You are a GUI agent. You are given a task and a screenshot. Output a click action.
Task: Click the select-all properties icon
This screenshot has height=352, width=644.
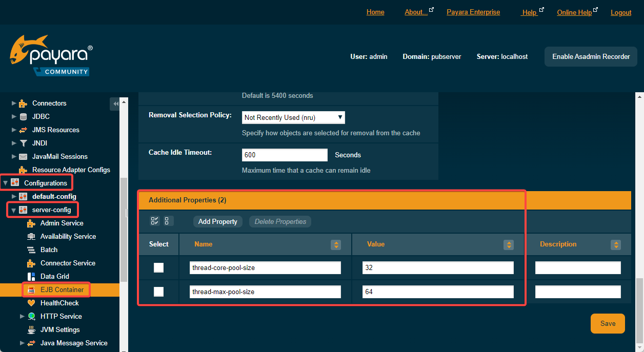[x=154, y=221]
